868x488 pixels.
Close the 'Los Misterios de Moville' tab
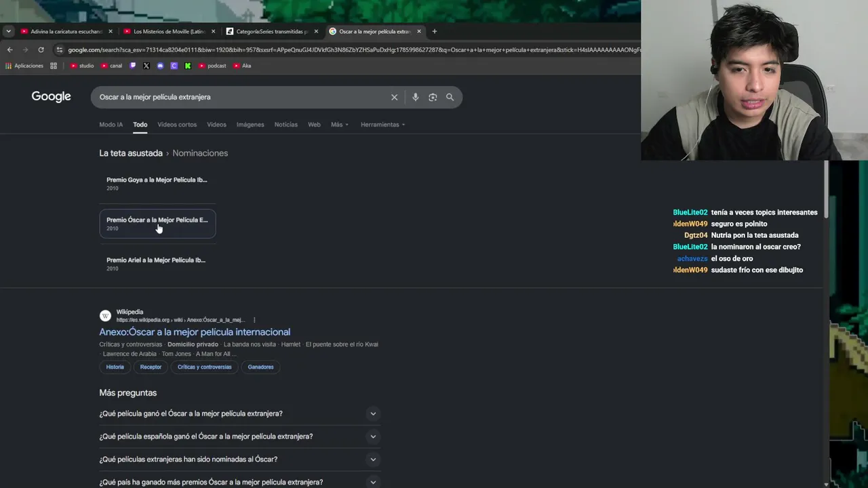pos(214,31)
